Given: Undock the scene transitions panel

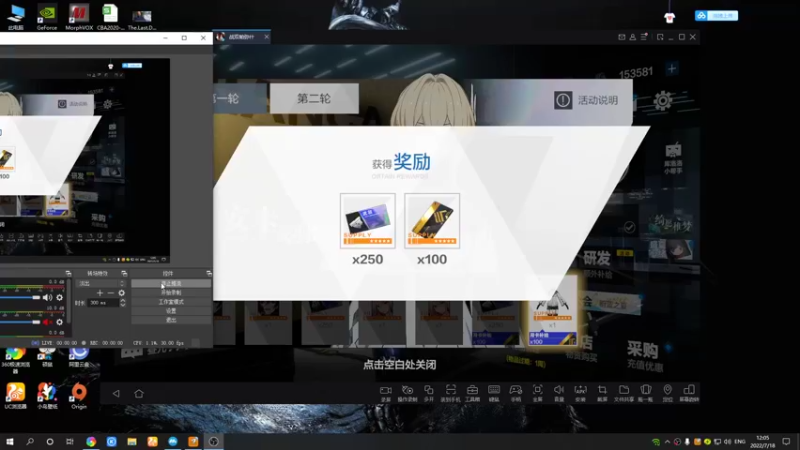Looking at the screenshot, I should click(124, 273).
